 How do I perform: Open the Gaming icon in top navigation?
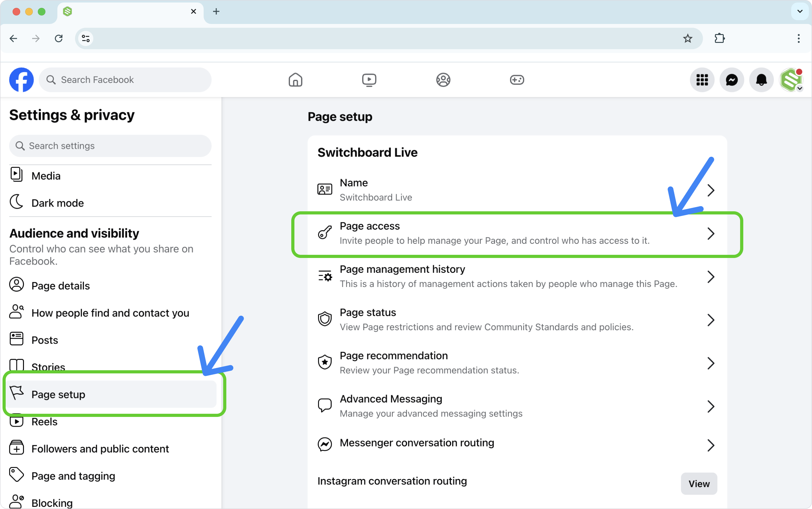pyautogui.click(x=517, y=80)
